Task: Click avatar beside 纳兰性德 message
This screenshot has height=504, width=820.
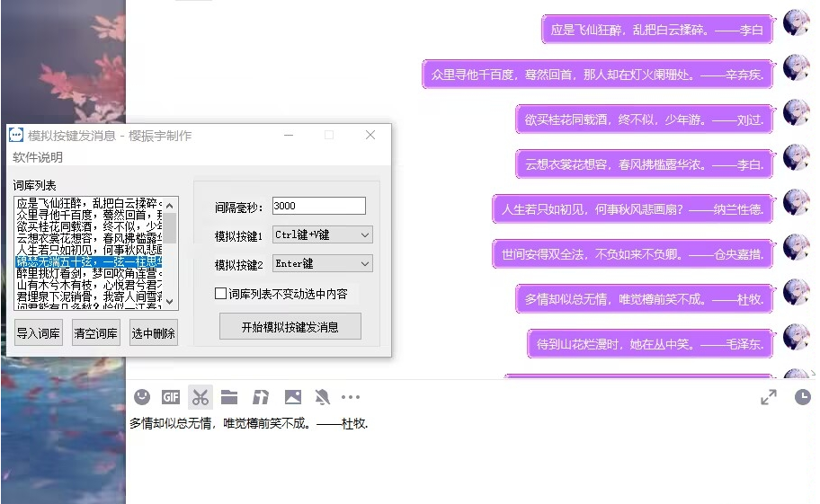Action: pyautogui.click(x=796, y=203)
